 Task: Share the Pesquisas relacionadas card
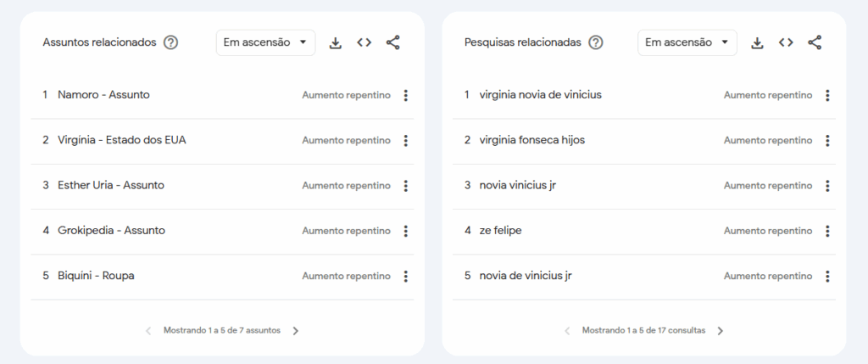pos(815,42)
